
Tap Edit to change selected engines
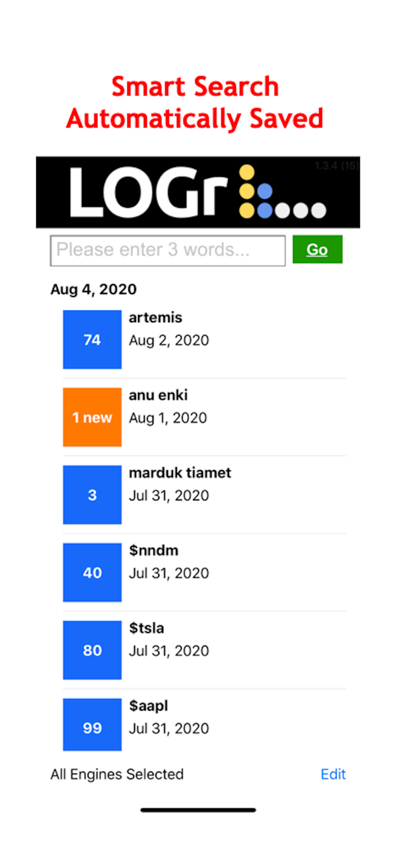coord(333,774)
